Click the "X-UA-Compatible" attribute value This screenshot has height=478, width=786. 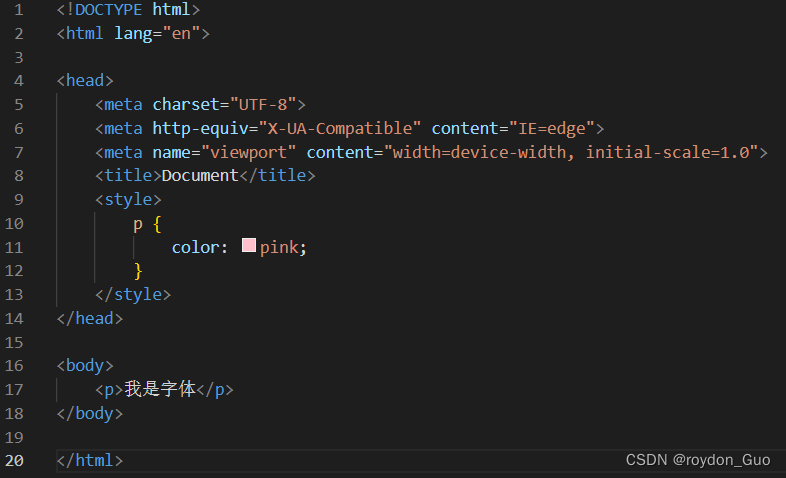[x=339, y=128]
